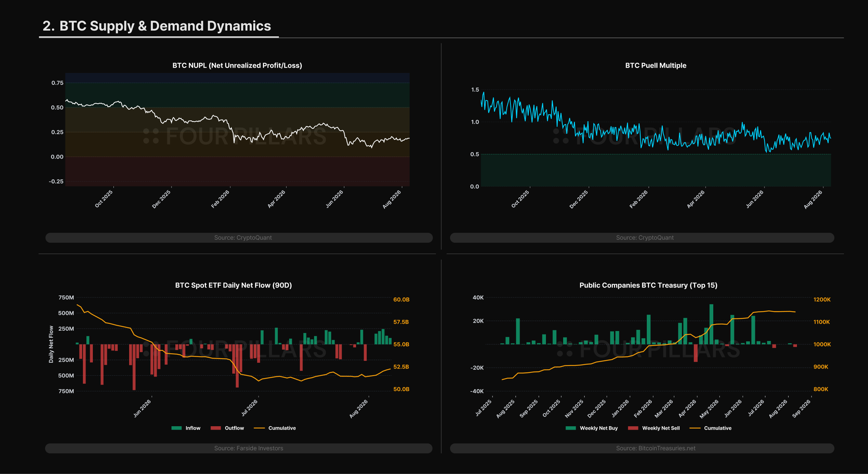Click the Weekly Net Buy legend swatch
Screen dimensions: 868x474
[571, 428]
